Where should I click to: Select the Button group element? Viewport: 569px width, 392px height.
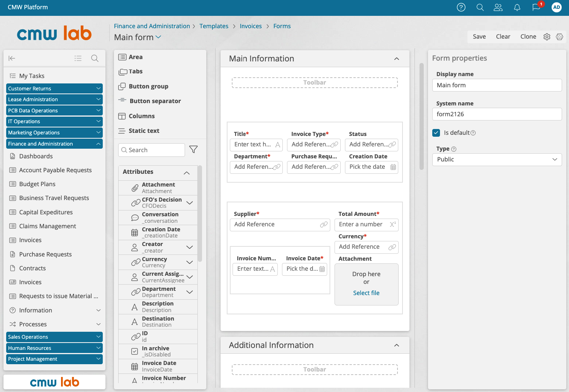click(x=143, y=86)
